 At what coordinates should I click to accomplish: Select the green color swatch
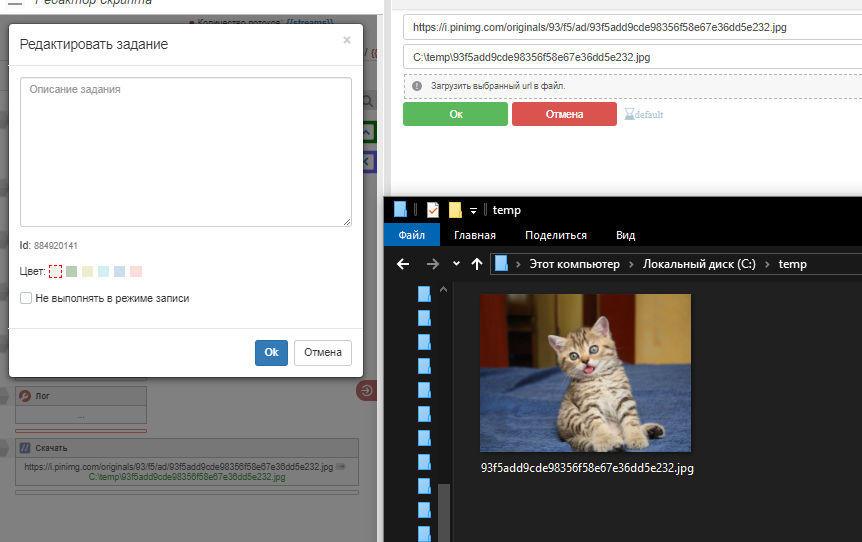(71, 271)
